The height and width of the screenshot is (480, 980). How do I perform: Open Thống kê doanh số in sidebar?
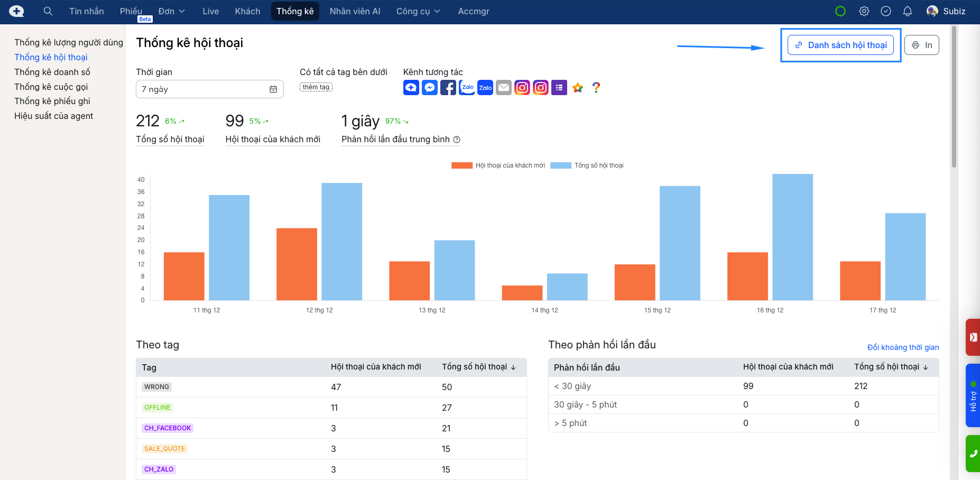tap(52, 72)
